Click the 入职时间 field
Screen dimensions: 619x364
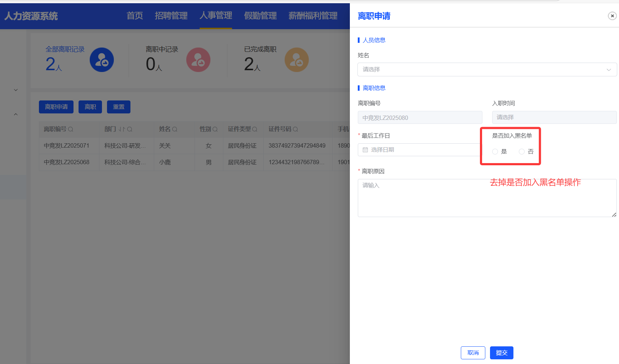[554, 117]
